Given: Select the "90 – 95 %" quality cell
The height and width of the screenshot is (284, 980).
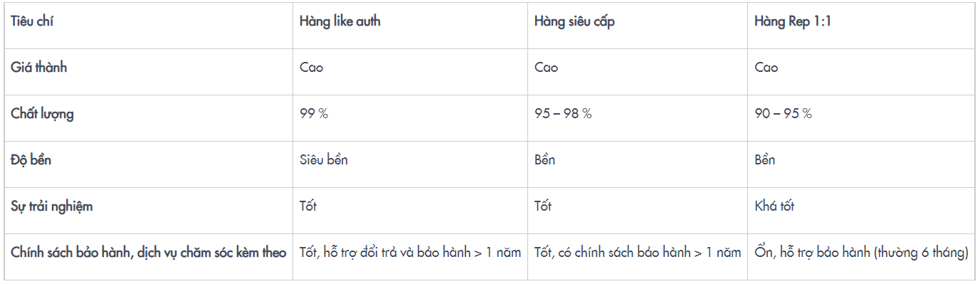Looking at the screenshot, I should [783, 114].
